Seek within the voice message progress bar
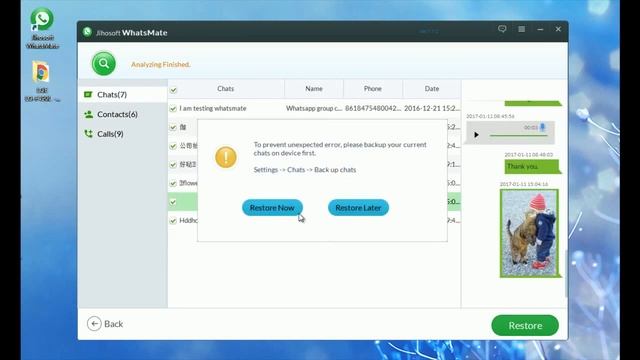640x360 pixels. (x=518, y=135)
